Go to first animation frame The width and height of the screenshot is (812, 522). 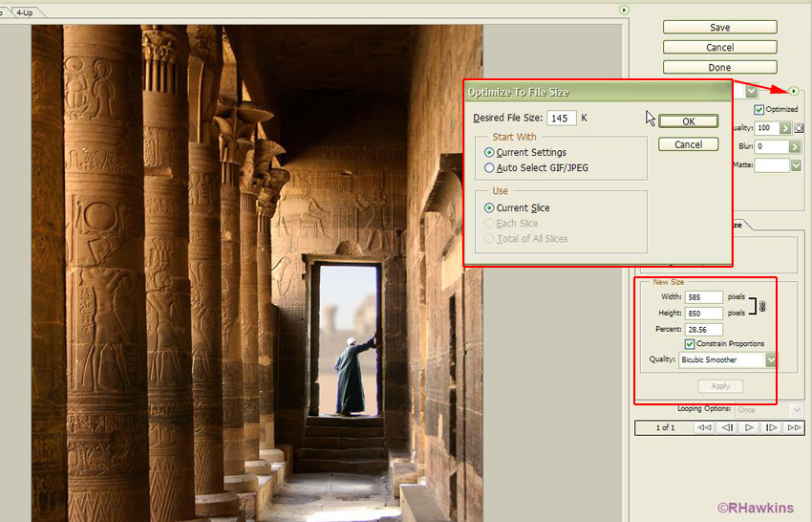click(x=704, y=427)
